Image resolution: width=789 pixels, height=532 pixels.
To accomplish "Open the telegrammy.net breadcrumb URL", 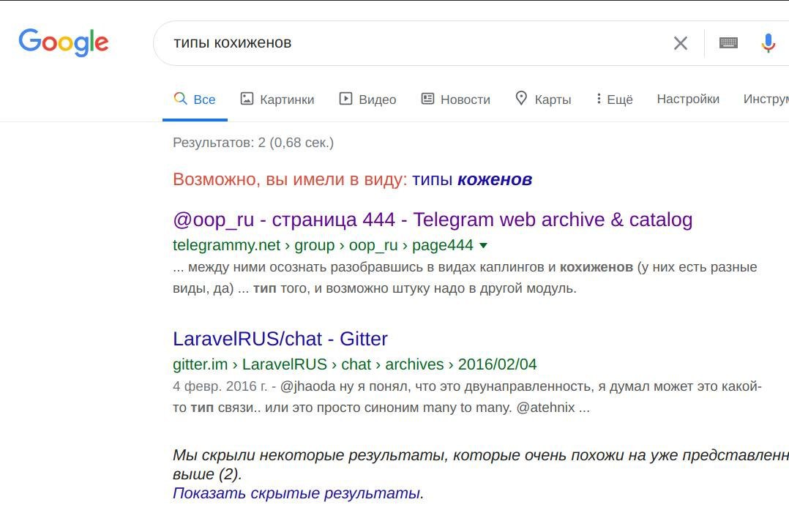I will point(323,245).
